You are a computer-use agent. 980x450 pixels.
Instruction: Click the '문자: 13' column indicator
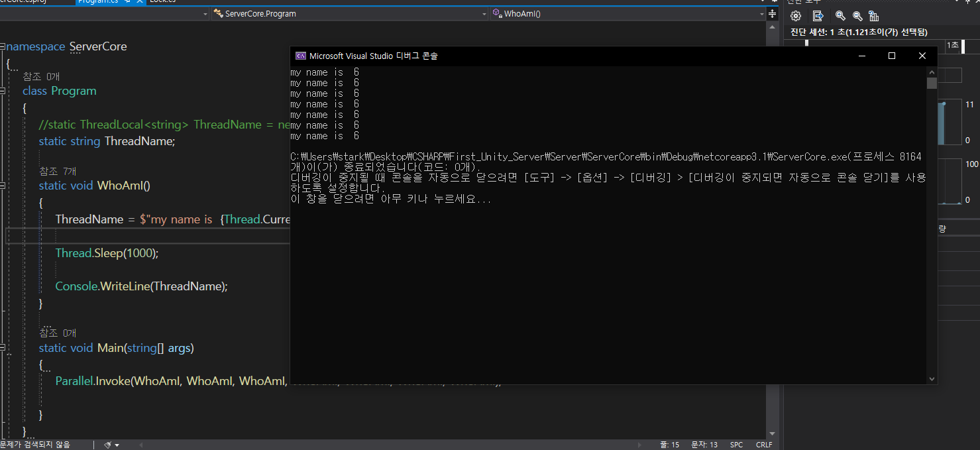click(x=704, y=445)
